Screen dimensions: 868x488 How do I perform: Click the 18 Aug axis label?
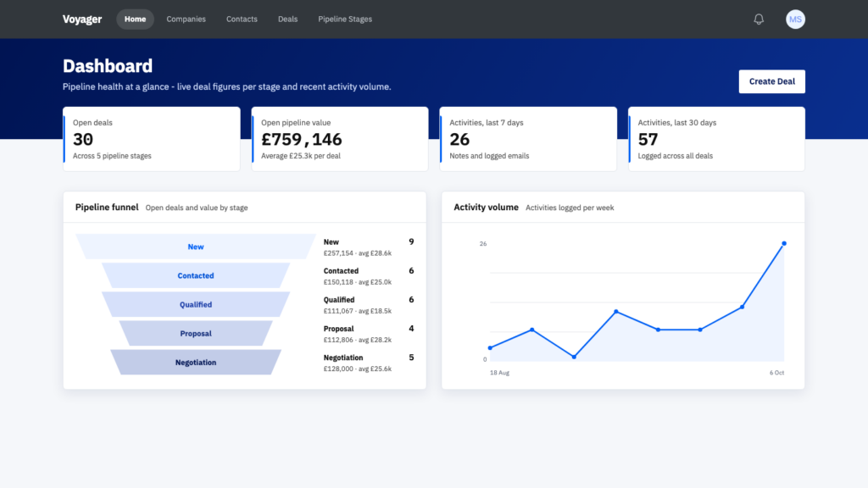click(499, 373)
